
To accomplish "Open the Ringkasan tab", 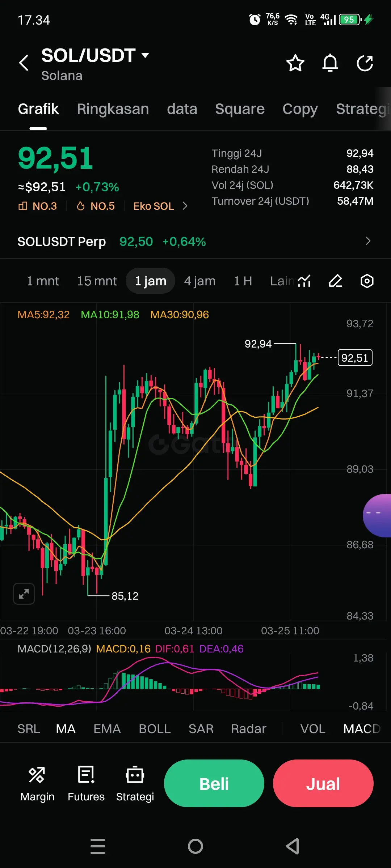I will click(113, 109).
